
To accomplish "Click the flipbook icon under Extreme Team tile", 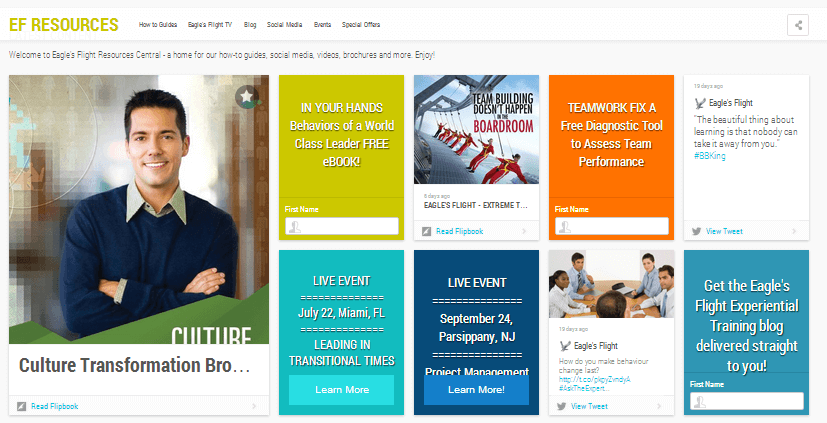I will coord(427,231).
